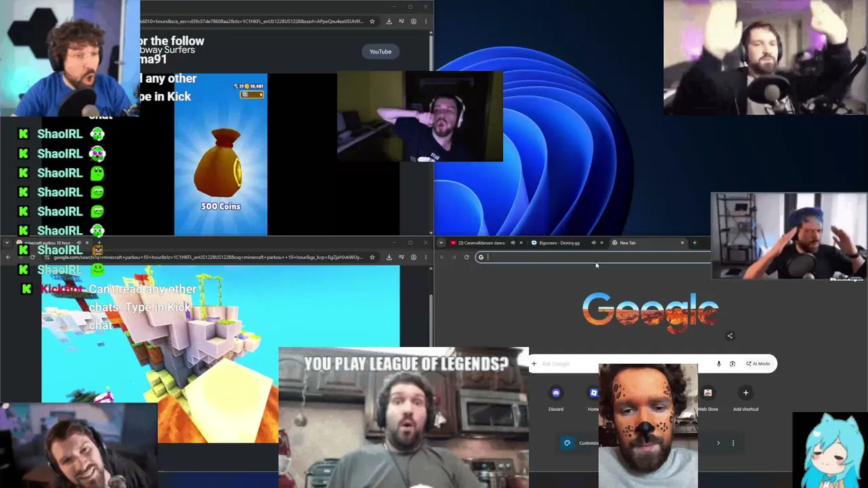Click the YouTube button in search results
Image resolution: width=868 pixels, height=488 pixels.
(x=380, y=52)
